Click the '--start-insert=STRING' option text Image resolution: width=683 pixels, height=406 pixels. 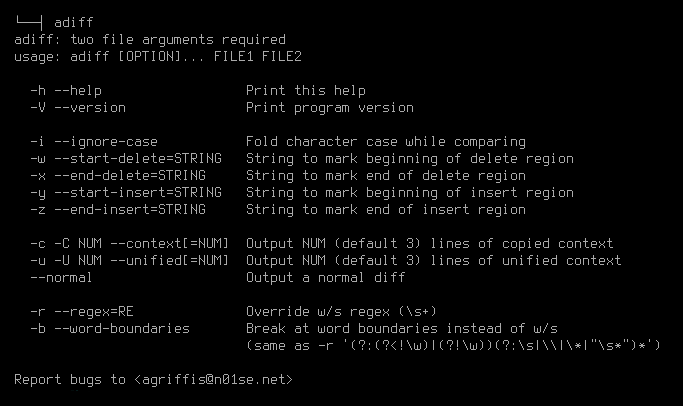138,193
